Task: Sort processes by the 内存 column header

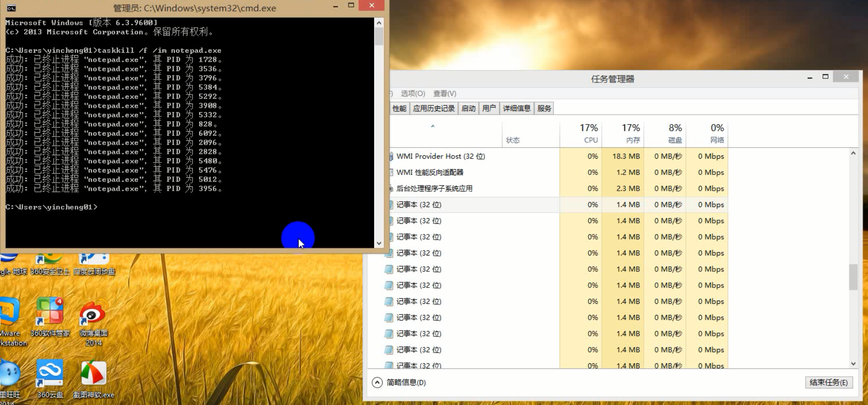Action: [623, 134]
